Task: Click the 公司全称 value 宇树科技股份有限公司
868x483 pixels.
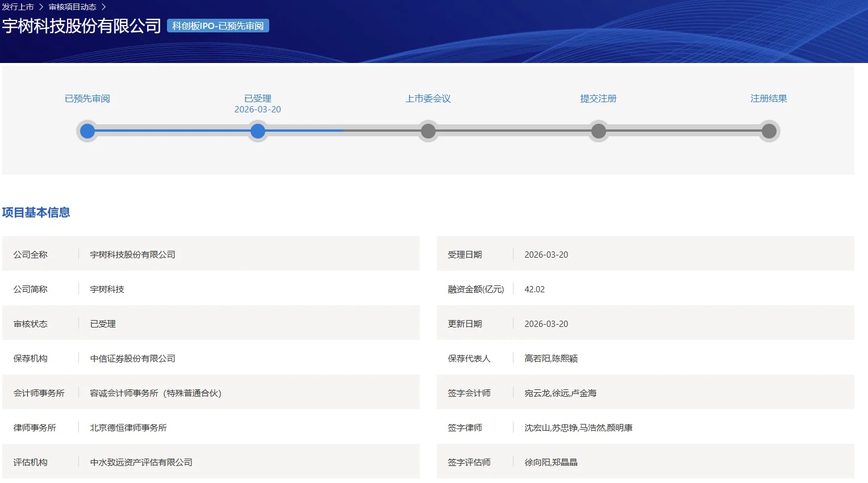Action: 133,255
